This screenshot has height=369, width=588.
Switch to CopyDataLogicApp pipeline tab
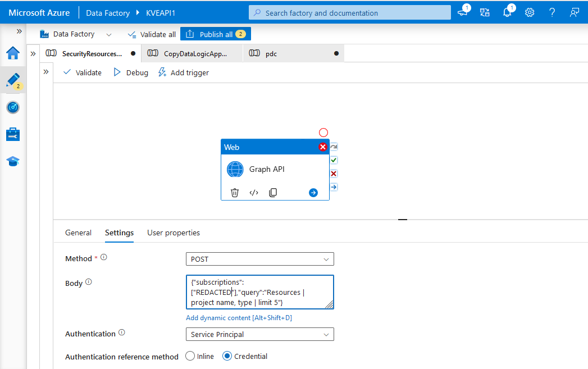coord(192,53)
